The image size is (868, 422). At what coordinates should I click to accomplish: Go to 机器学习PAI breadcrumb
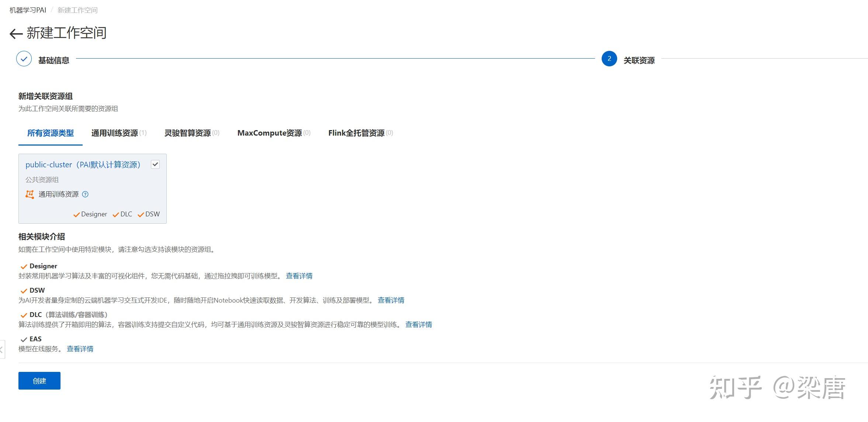tap(28, 10)
